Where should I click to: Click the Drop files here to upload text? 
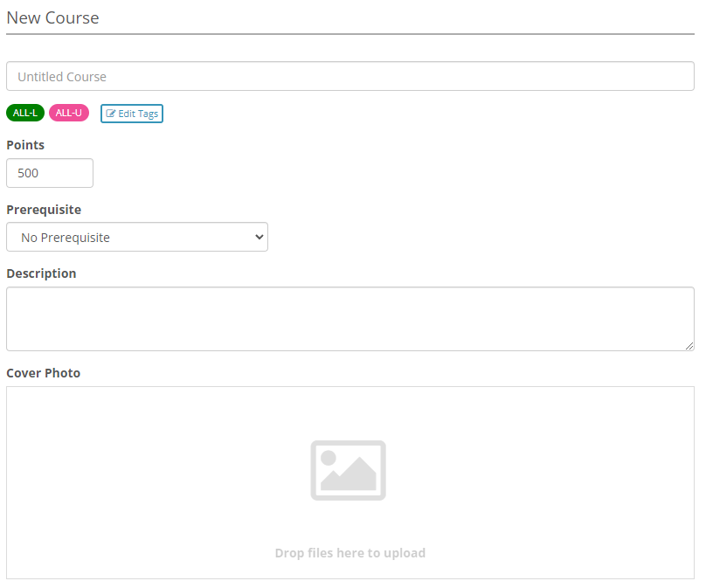click(x=350, y=553)
